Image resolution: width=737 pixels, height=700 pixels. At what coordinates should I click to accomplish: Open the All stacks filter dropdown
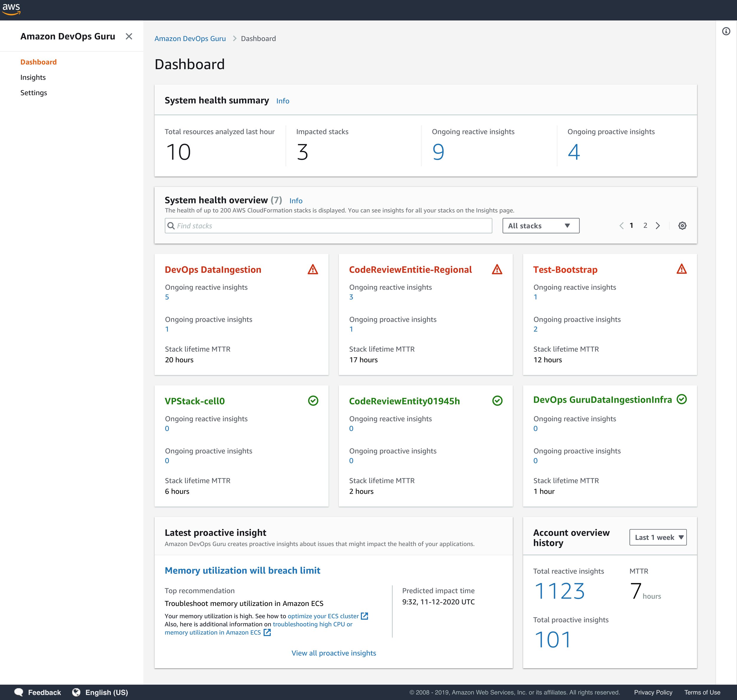[541, 226]
